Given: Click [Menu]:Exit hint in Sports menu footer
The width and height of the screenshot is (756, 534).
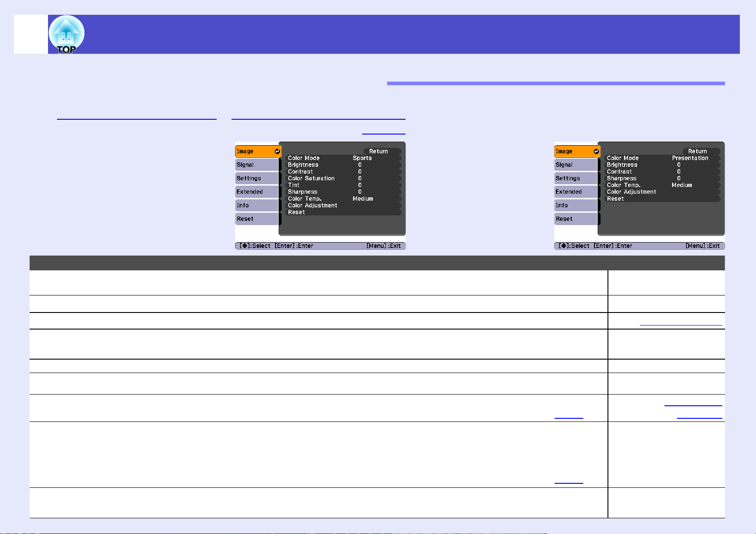Looking at the screenshot, I should [x=384, y=246].
